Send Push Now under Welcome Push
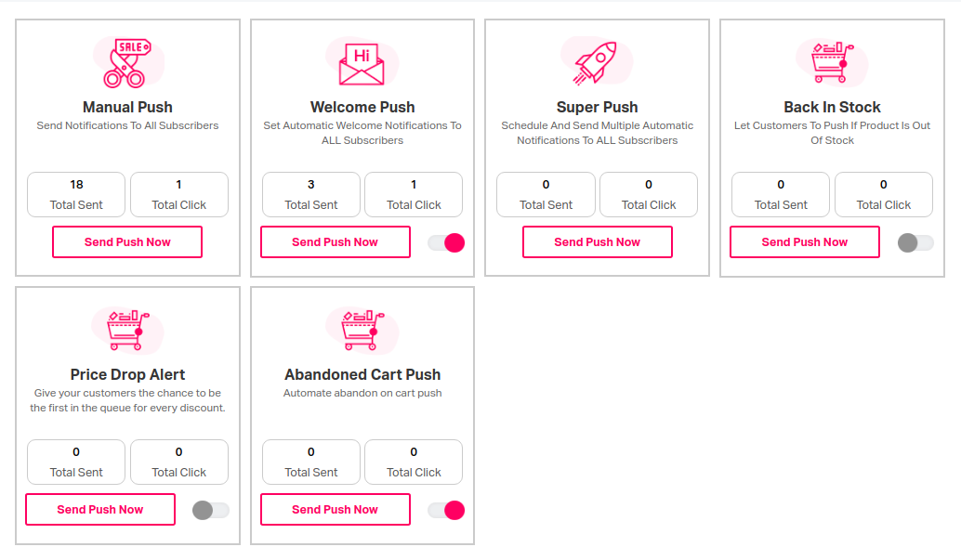The width and height of the screenshot is (961, 560). tap(336, 242)
